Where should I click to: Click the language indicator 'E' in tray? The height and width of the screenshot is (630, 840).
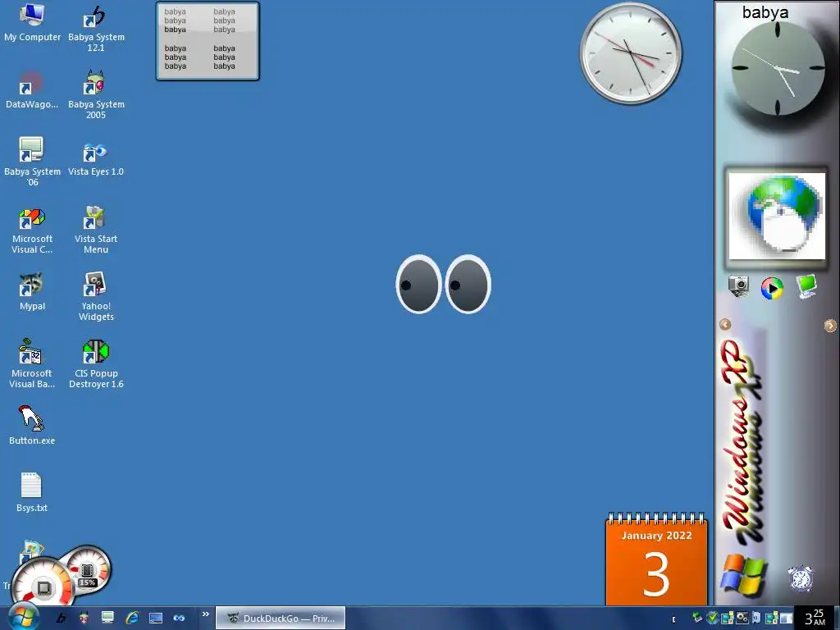click(x=673, y=619)
